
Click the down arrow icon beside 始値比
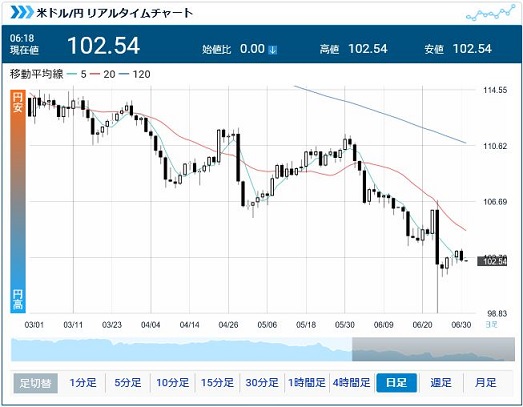(273, 50)
